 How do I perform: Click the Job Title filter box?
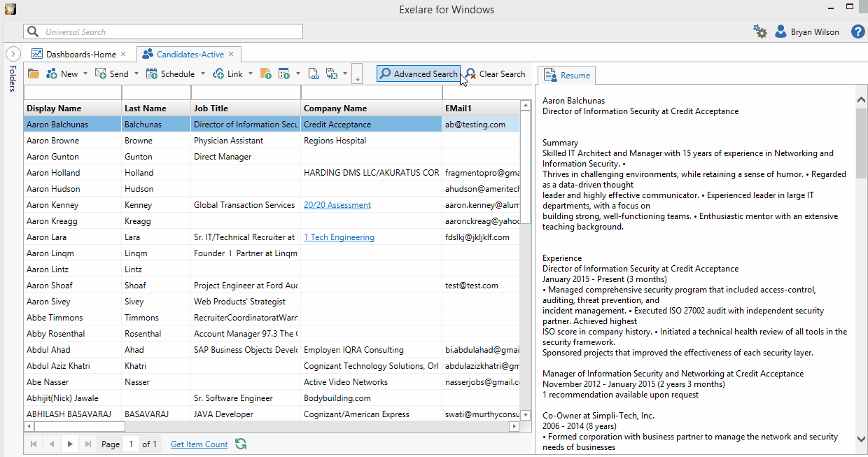coord(246,92)
